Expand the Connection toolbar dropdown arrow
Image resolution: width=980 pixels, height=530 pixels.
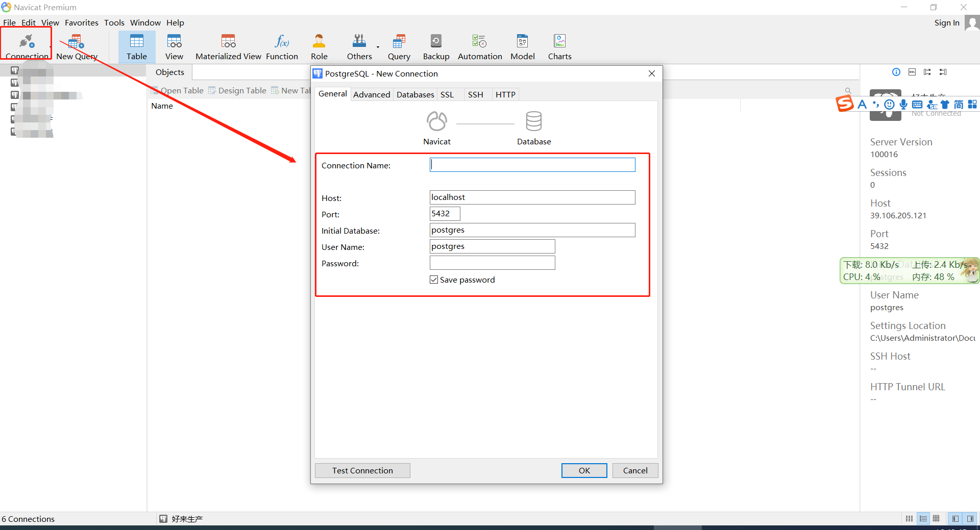point(50,47)
